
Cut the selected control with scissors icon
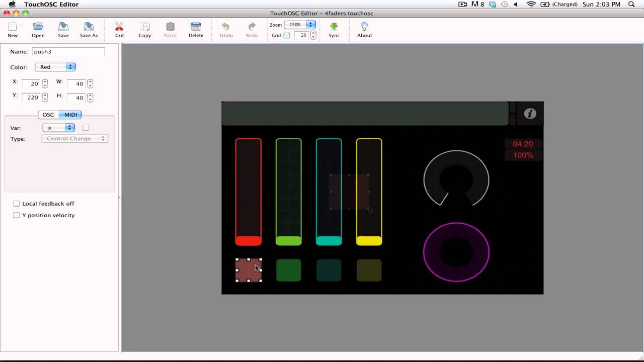click(119, 27)
